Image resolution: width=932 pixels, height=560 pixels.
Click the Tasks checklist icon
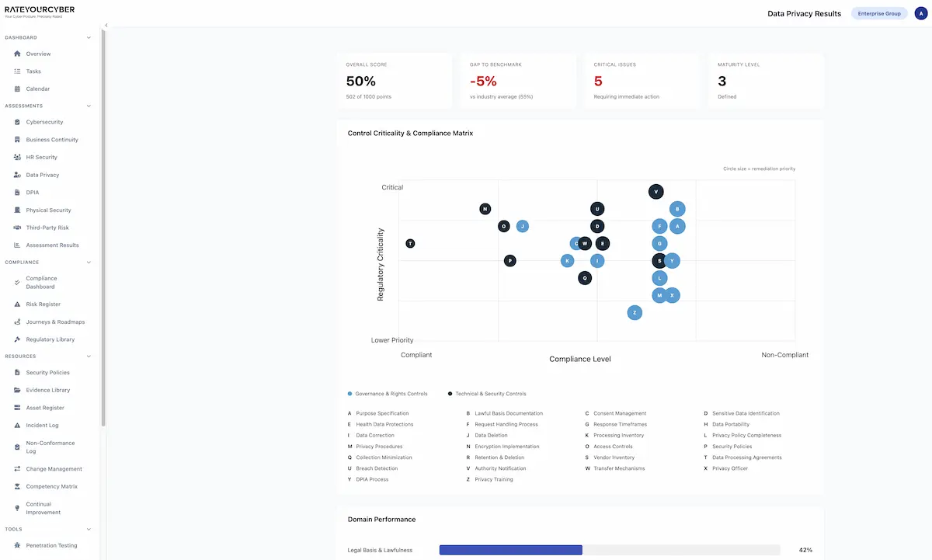[17, 71]
